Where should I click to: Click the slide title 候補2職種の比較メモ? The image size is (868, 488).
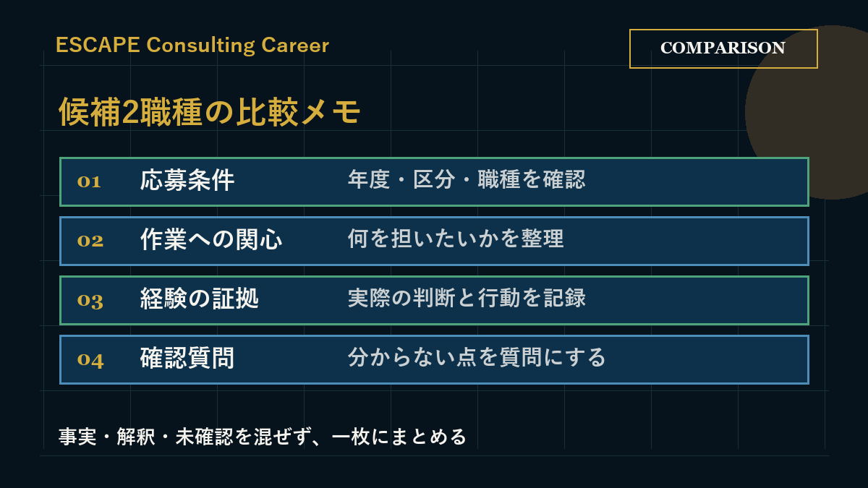tap(209, 113)
